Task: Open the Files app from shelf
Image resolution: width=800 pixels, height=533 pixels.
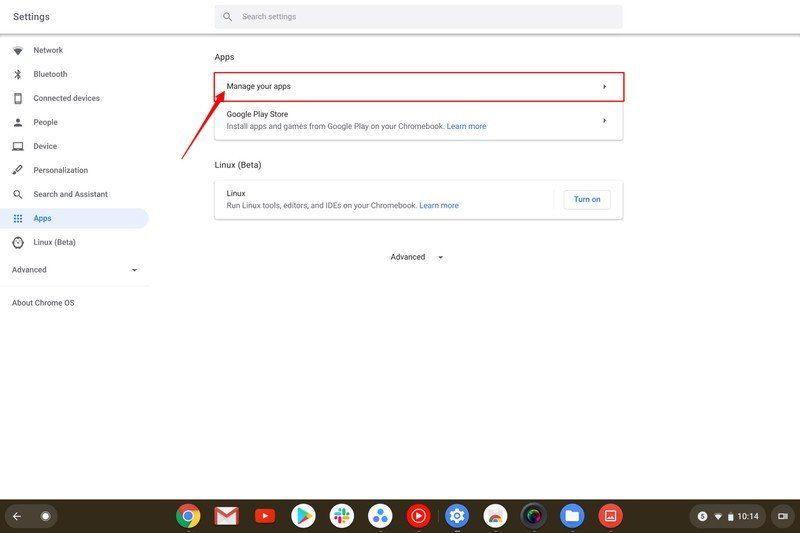Action: pos(572,516)
